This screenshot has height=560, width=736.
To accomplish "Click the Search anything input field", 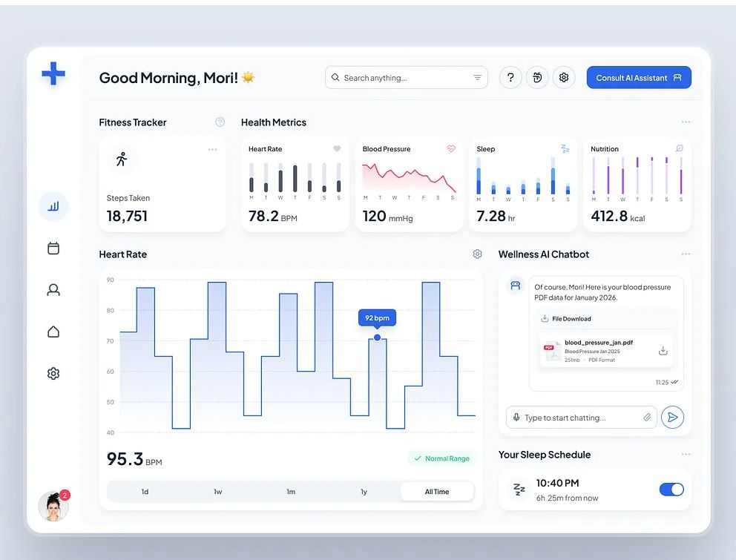I will click(401, 78).
